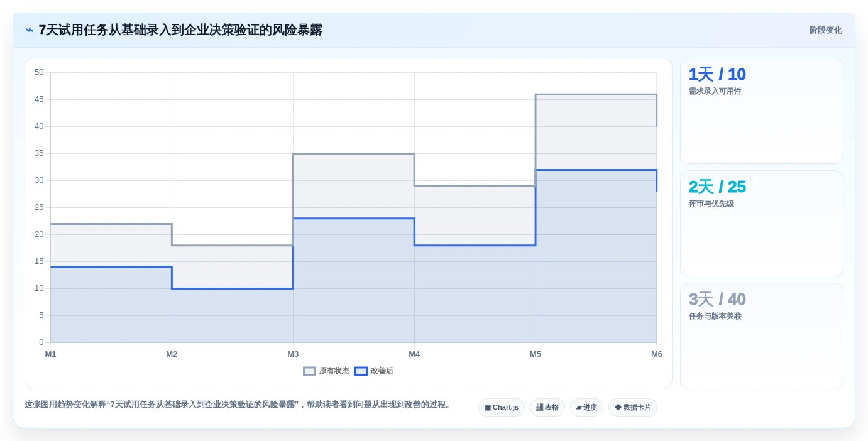Click the 0 y-axis tick label

pos(41,342)
